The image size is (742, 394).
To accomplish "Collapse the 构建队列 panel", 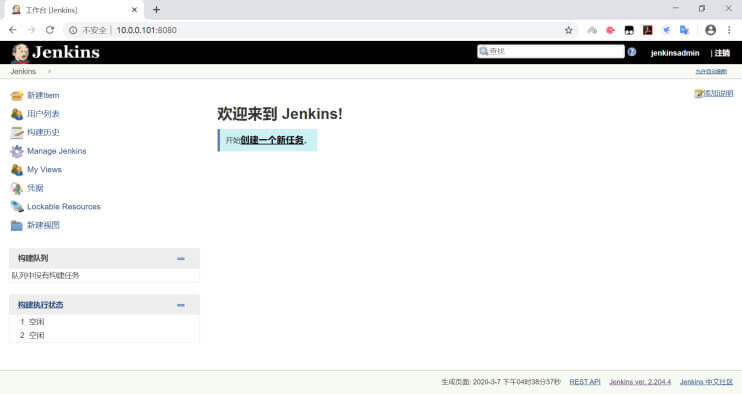I will 181,259.
